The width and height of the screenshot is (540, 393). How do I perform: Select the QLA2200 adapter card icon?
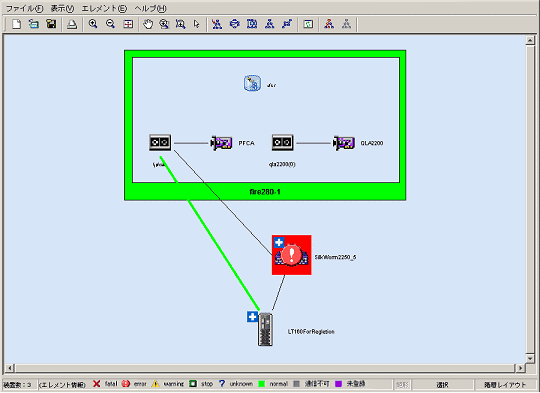pyautogui.click(x=344, y=143)
